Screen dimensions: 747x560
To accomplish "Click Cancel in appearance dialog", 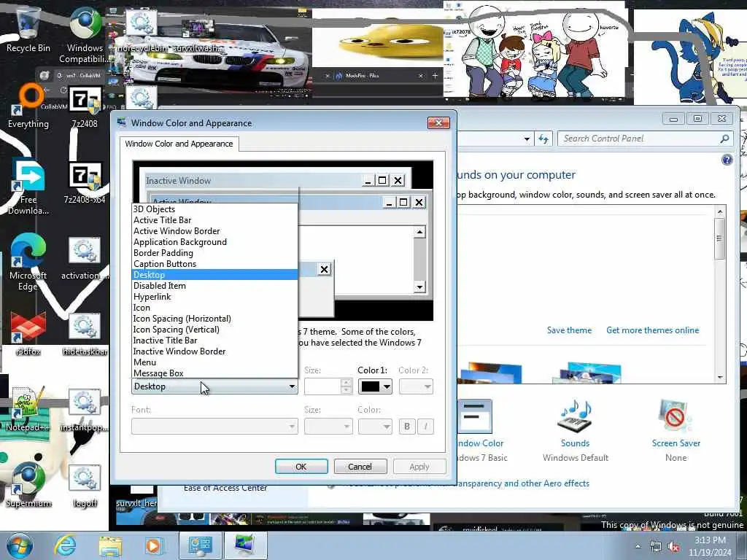I will (x=360, y=467).
